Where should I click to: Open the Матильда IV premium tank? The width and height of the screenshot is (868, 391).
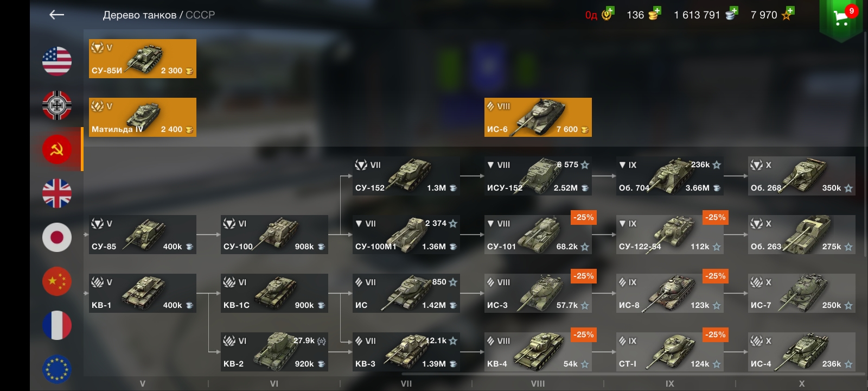click(x=143, y=117)
